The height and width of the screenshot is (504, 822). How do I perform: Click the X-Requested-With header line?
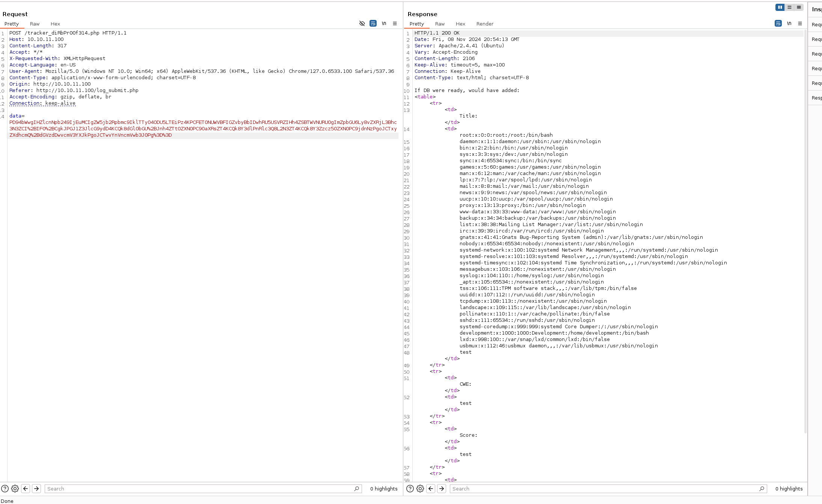[x=57, y=58]
